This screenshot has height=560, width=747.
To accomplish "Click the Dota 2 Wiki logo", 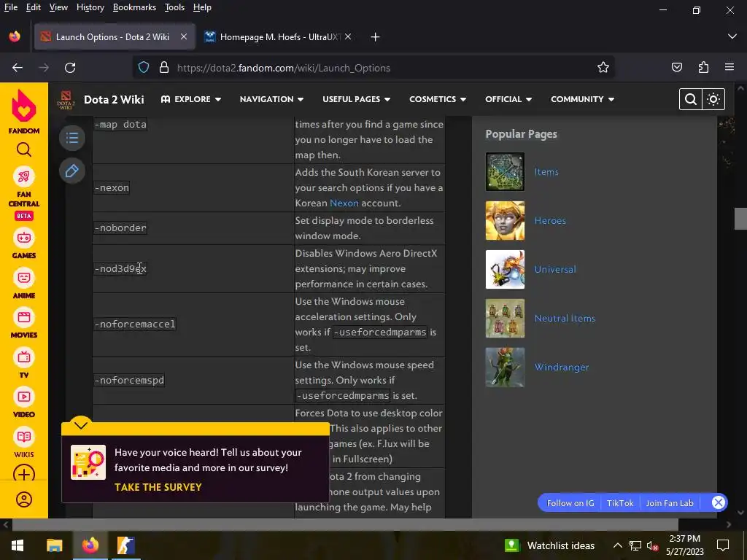I will pos(66,99).
